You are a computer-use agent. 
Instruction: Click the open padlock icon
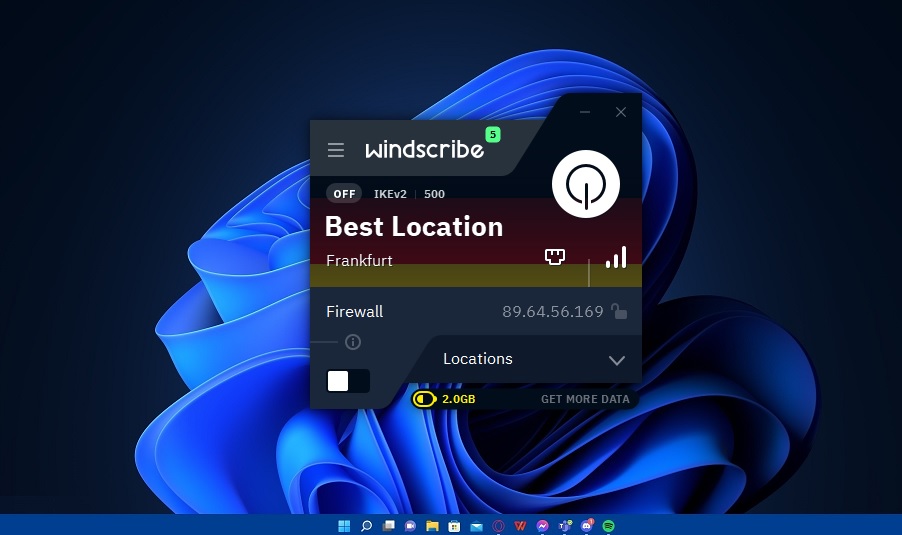pyautogui.click(x=619, y=311)
